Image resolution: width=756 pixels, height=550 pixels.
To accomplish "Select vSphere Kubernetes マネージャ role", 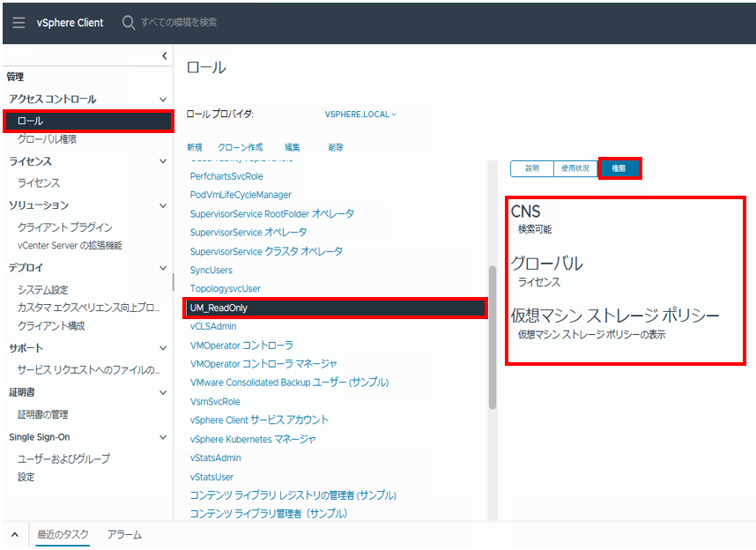I will click(253, 440).
